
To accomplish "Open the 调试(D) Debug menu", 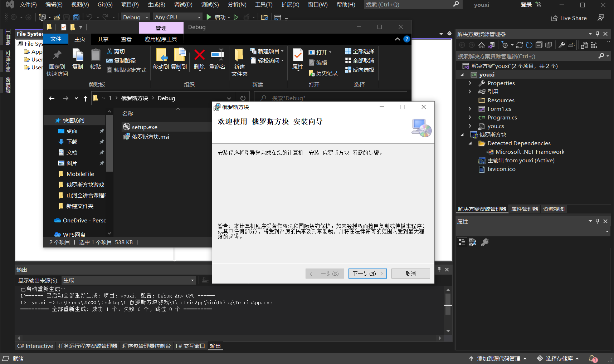I will pos(183,5).
